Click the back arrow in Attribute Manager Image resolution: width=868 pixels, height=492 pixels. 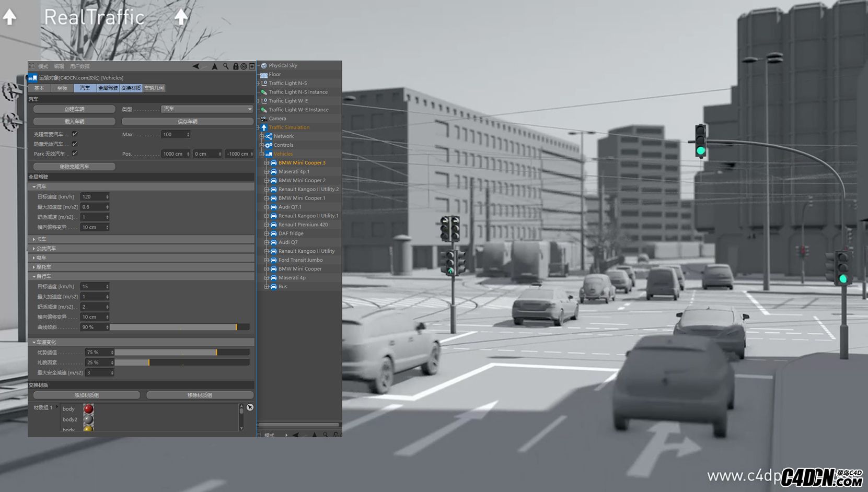click(195, 66)
